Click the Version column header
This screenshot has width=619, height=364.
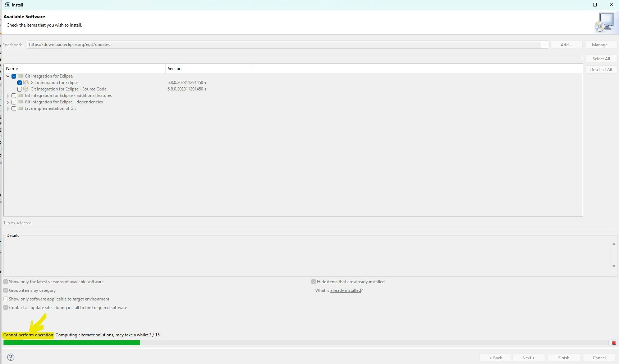(208, 69)
